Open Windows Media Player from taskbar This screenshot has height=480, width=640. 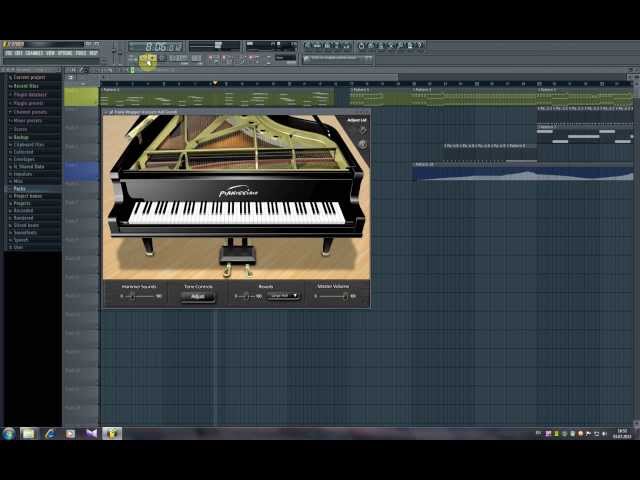[71, 433]
